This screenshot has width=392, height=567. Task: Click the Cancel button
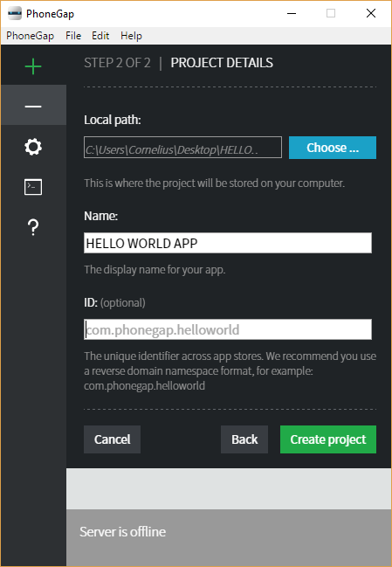[x=113, y=439]
